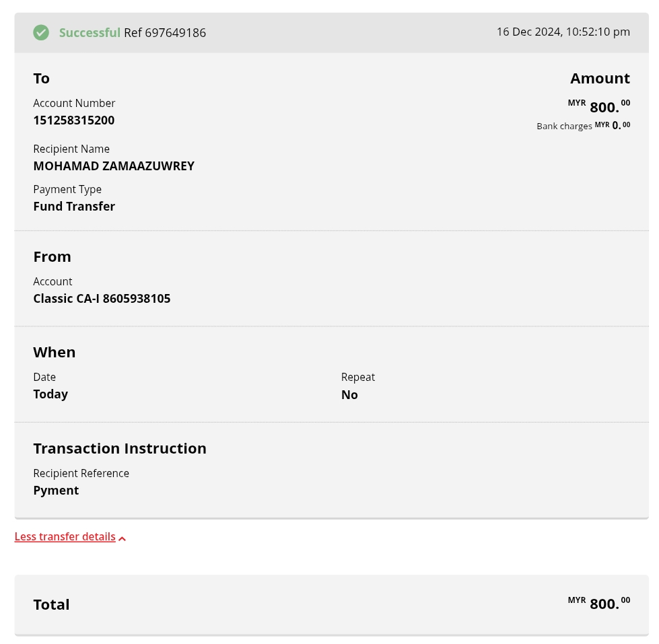Click the Bank charges MYR 0.00 line
Screen dimensions: 659x644
click(x=583, y=126)
